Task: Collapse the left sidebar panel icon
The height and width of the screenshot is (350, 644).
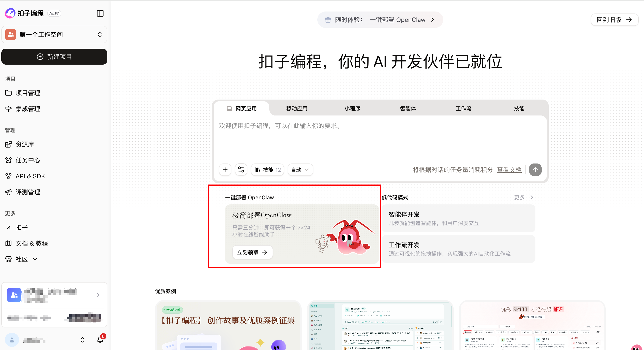Action: (x=100, y=13)
